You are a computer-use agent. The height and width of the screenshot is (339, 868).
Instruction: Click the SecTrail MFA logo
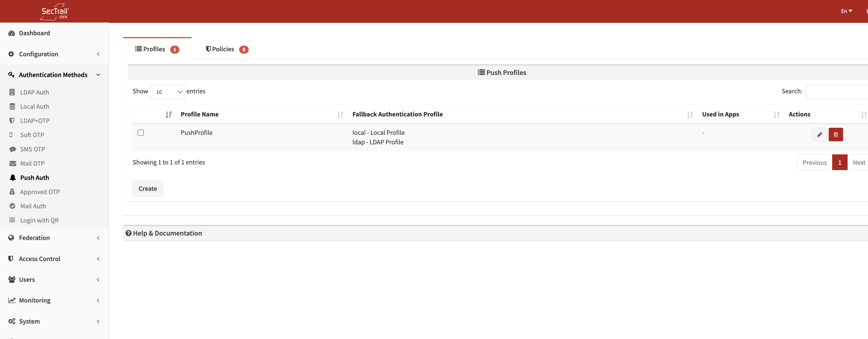coord(54,12)
